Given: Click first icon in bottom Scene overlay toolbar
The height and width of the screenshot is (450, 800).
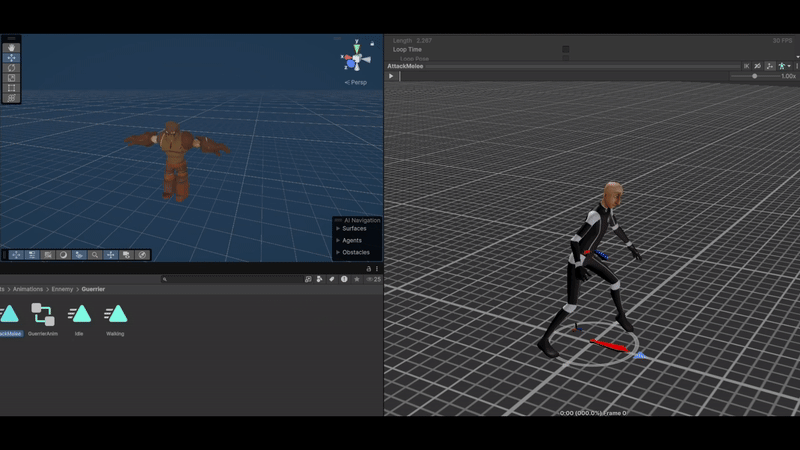Looking at the screenshot, I should tap(16, 255).
